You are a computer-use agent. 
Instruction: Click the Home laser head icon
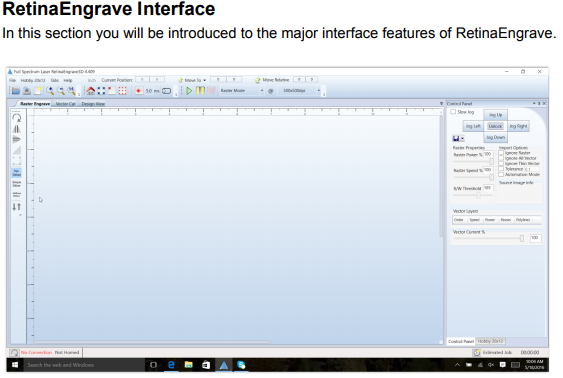point(90,91)
